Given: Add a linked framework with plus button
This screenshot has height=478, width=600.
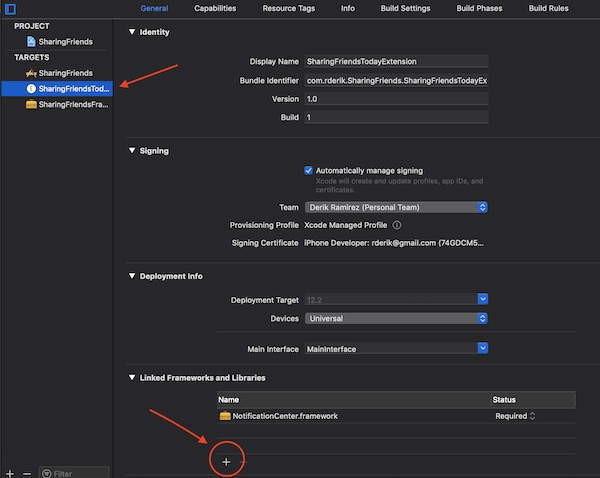Looking at the screenshot, I should (x=226, y=462).
